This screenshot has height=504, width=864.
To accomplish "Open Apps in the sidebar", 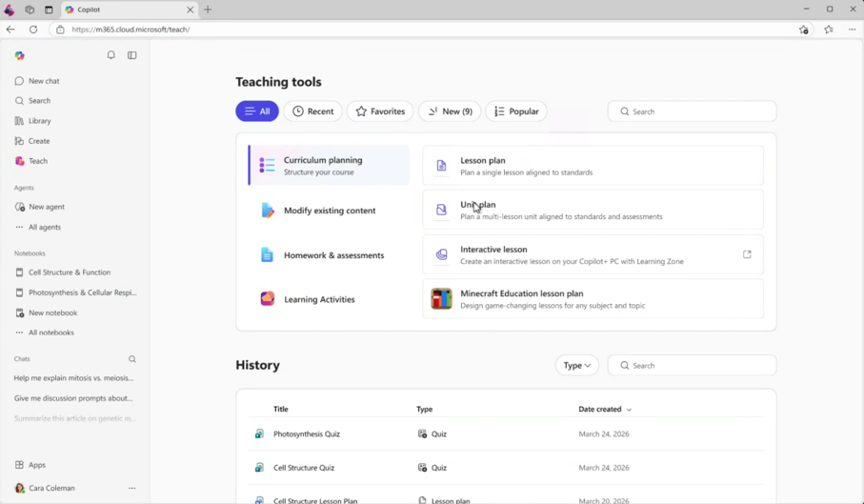I will click(x=30, y=465).
